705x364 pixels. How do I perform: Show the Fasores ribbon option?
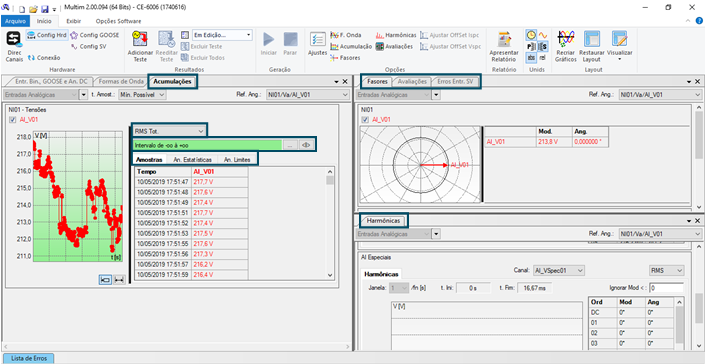click(345, 58)
